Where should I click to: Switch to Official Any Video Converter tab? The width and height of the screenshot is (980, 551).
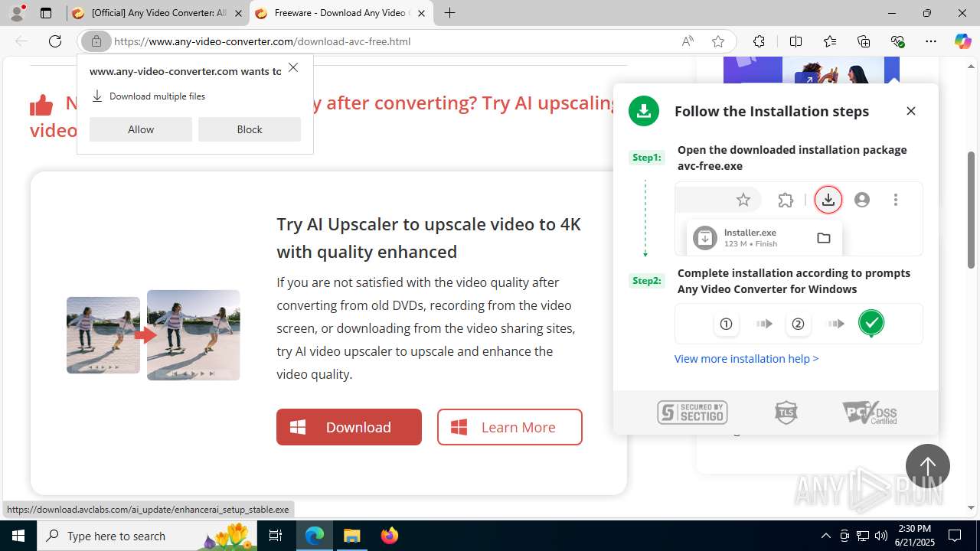click(x=158, y=13)
